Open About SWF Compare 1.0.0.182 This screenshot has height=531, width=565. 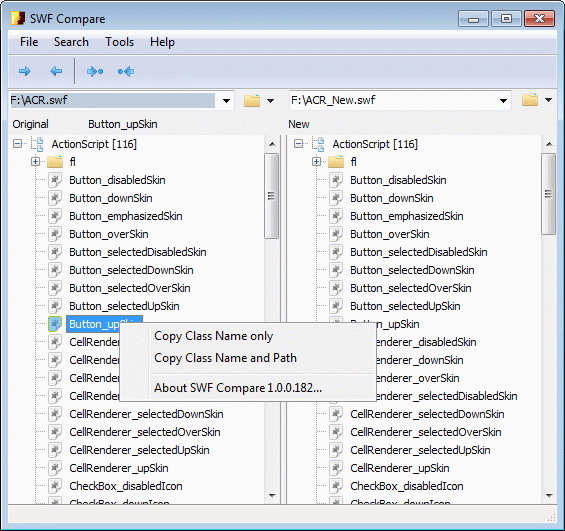[238, 388]
